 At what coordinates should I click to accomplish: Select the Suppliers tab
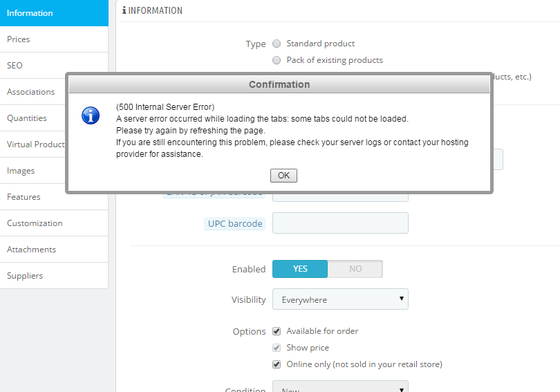pyautogui.click(x=54, y=276)
